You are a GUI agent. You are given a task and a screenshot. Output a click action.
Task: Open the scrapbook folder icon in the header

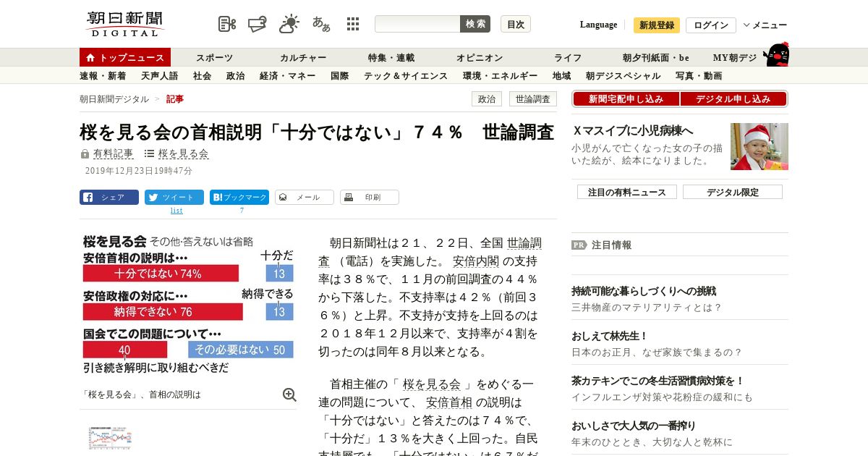tap(258, 24)
